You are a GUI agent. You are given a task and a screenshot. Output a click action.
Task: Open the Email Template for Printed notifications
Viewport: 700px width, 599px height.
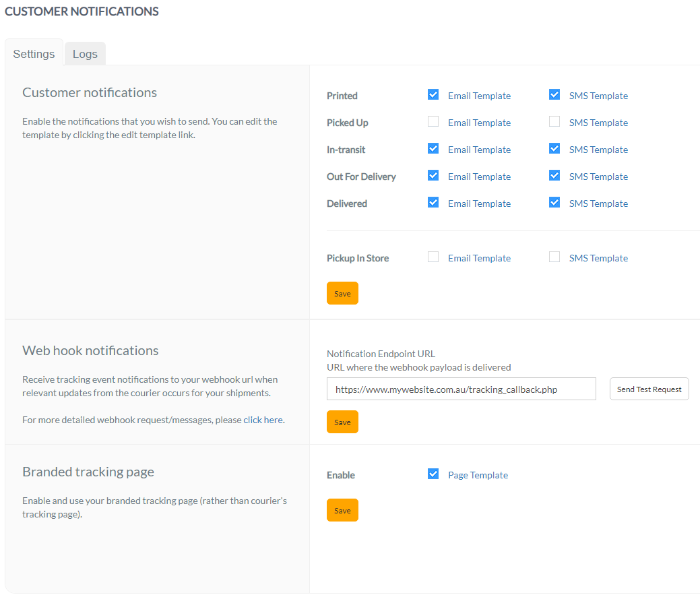(479, 96)
